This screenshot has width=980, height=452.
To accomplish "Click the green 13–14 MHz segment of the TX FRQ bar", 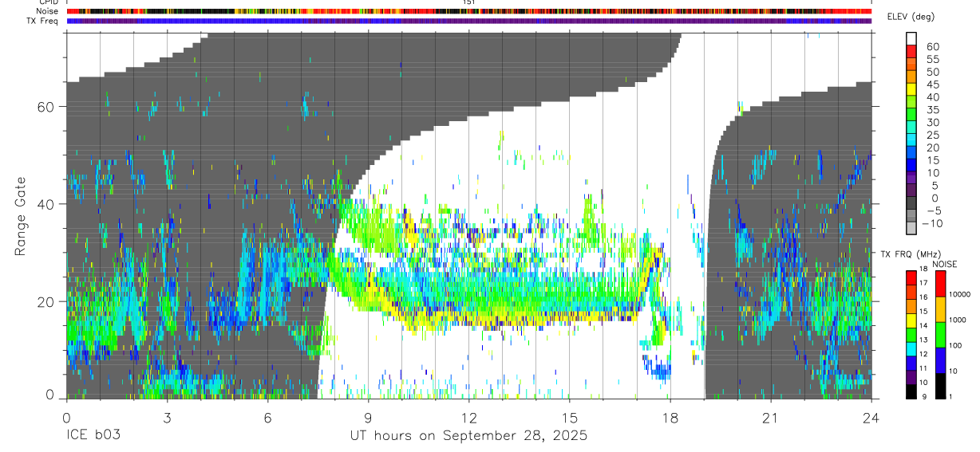I will click(x=911, y=335).
